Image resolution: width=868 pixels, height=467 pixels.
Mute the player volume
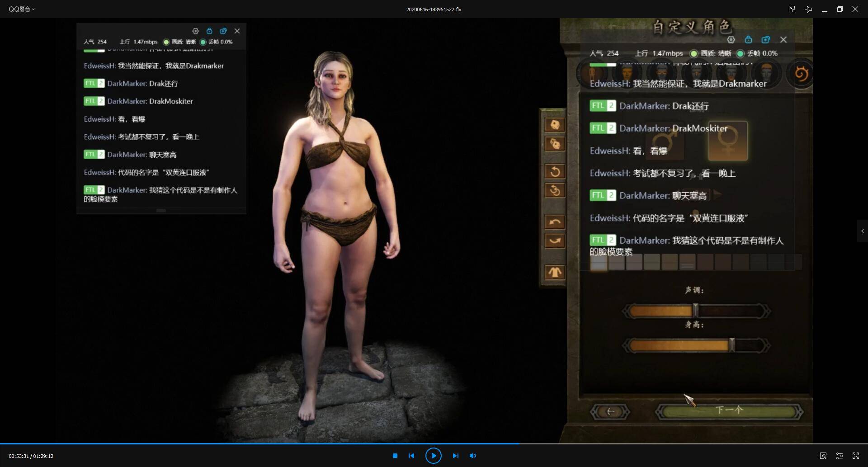472,456
